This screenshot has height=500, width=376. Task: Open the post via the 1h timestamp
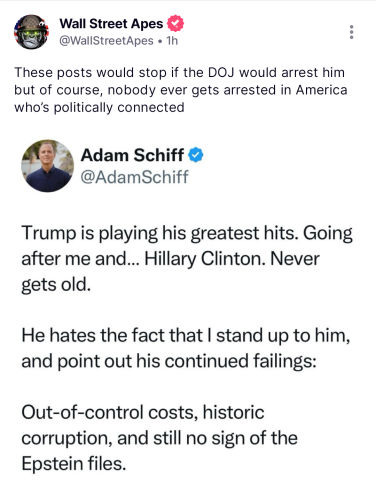coord(172,41)
